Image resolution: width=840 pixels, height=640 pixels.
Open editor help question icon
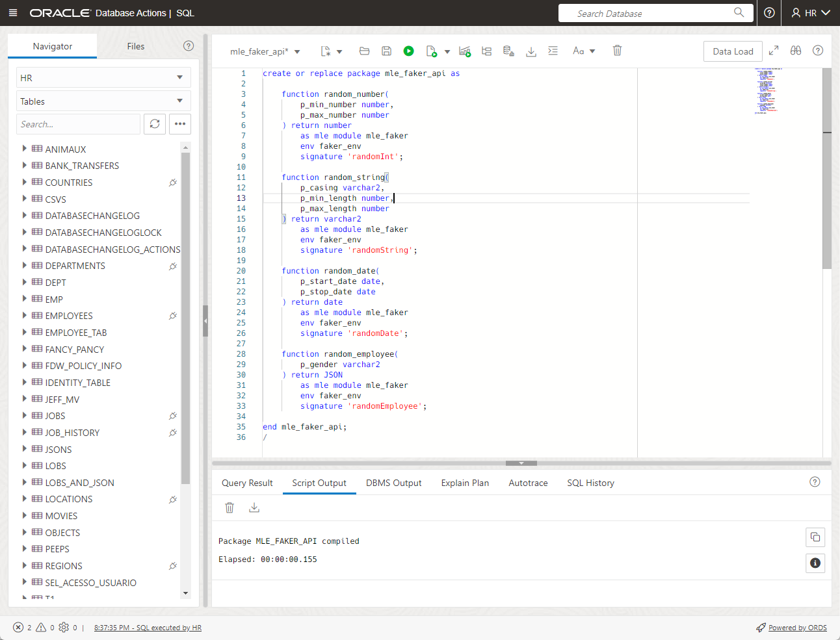tap(818, 51)
